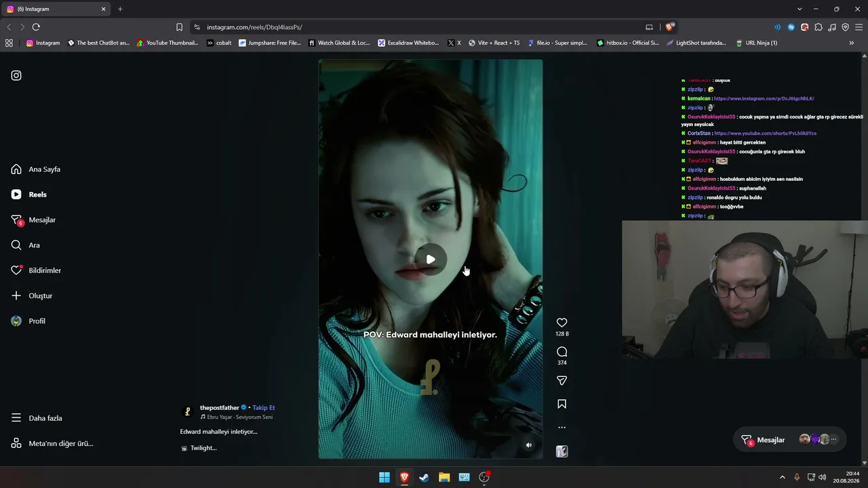Screen dimensions: 868x488
Task: Select the (6) Instagram browser tab
Action: point(56,9)
